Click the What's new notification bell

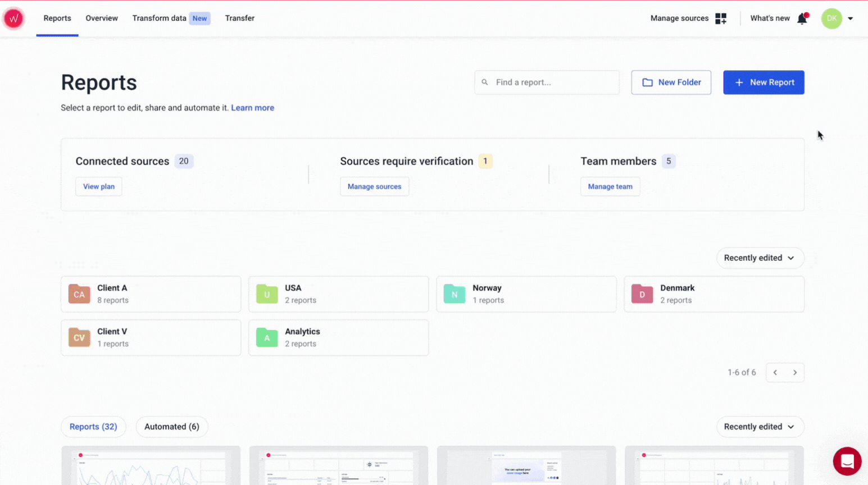[x=802, y=18]
